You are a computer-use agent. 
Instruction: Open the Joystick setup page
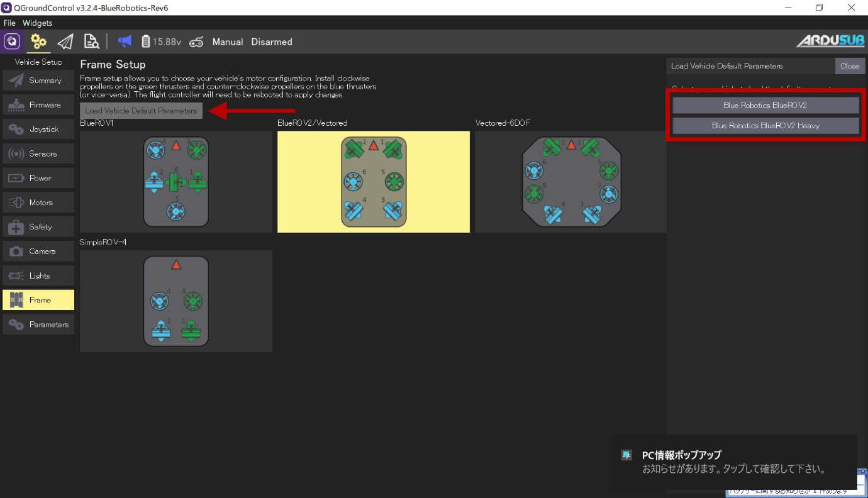38,129
